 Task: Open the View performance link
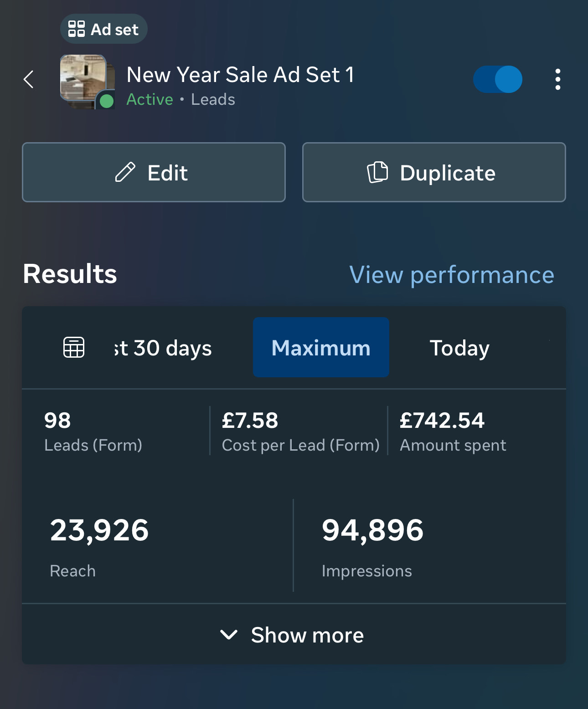click(451, 275)
